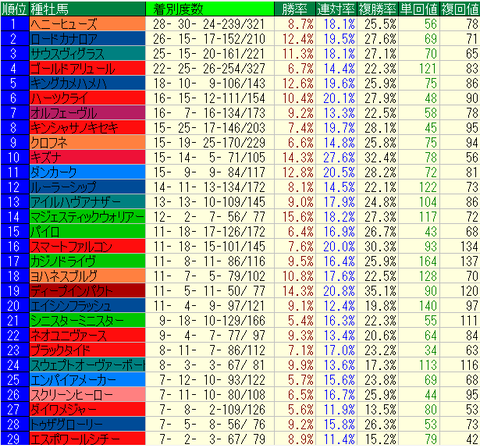
Task: Select the stallion キンシャサノキセキ
Action: [87, 128]
